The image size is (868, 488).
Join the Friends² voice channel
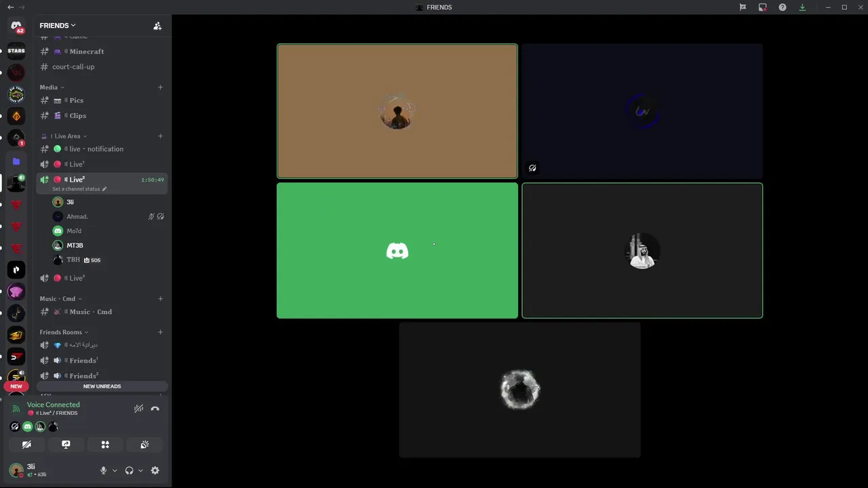click(102, 375)
